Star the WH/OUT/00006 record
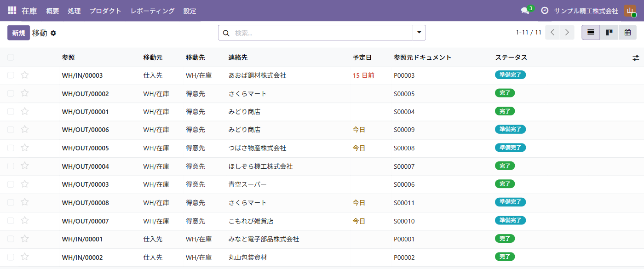The image size is (644, 269). [x=25, y=130]
